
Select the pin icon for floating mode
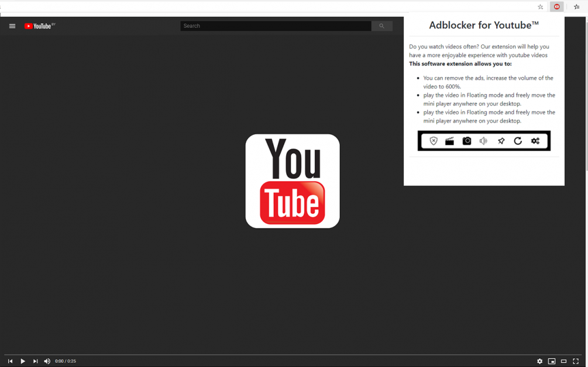point(501,141)
